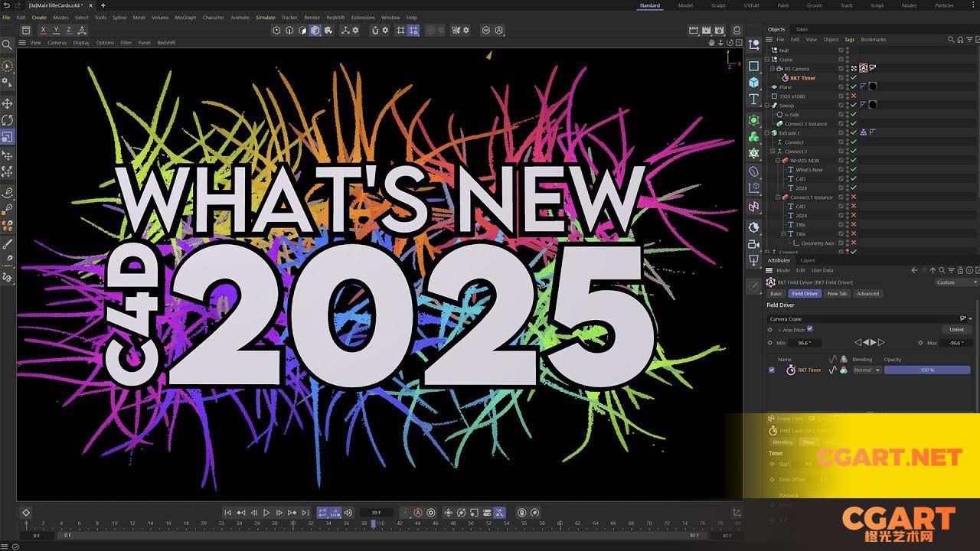The width and height of the screenshot is (980, 551).
Task: Click the viewport hamburger menu icon
Action: 22,43
